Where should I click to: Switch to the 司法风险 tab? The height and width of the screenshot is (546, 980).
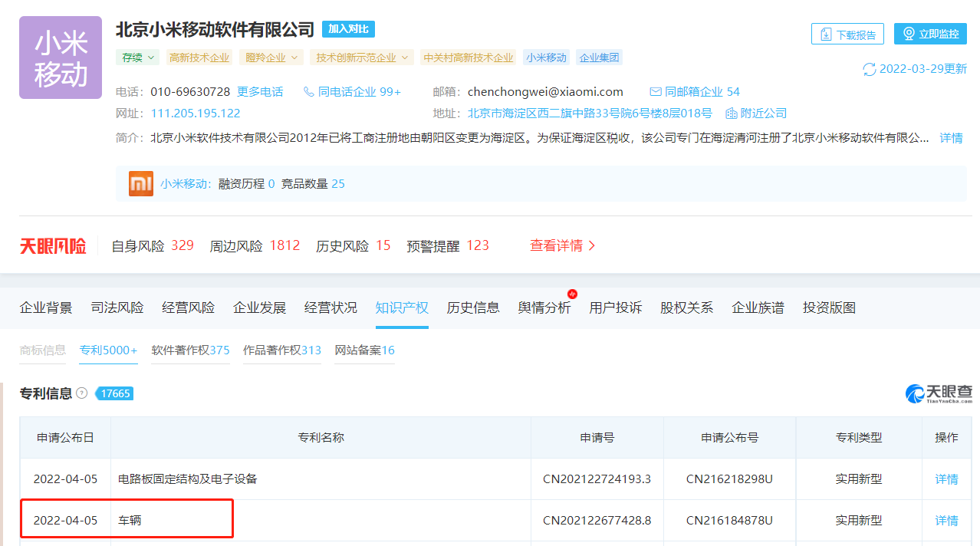(117, 308)
